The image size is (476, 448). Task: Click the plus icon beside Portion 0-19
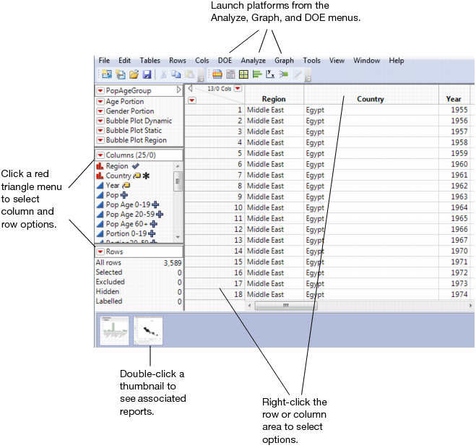(152, 233)
